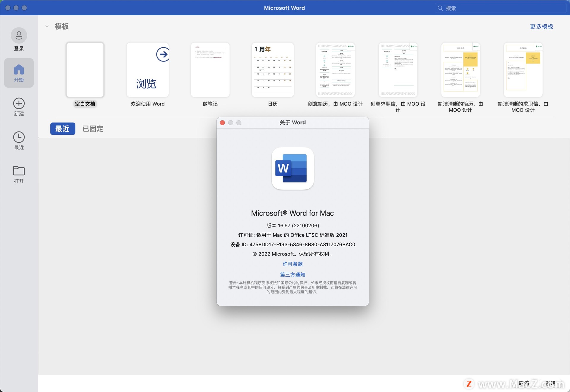
Task: Select the 空白文档 template thumbnail
Action: pyautogui.click(x=85, y=70)
